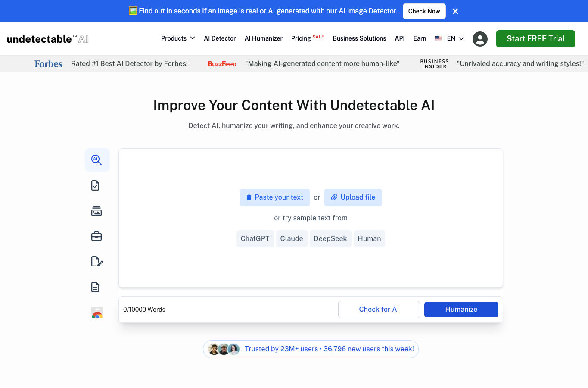Click the Check Now banner button
The image size is (588, 388).
coord(424,11)
